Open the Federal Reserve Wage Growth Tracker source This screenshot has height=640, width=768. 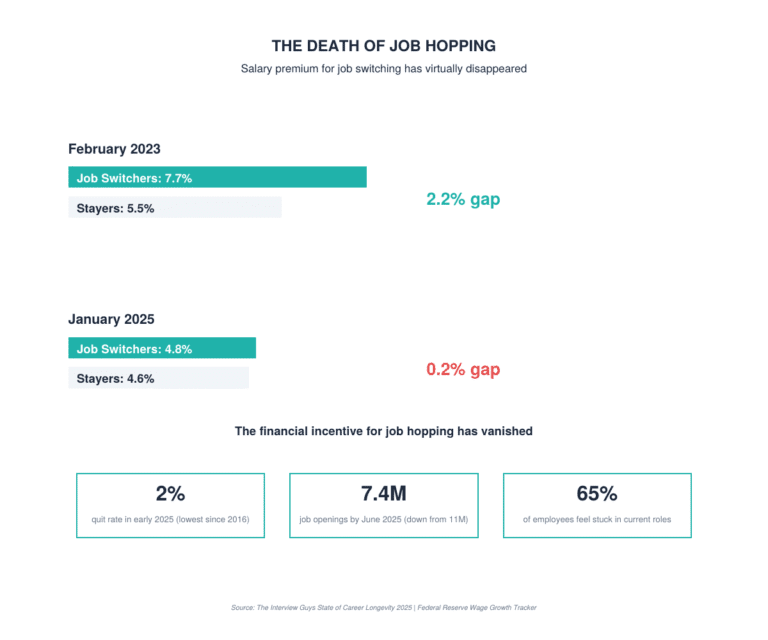coord(480,607)
